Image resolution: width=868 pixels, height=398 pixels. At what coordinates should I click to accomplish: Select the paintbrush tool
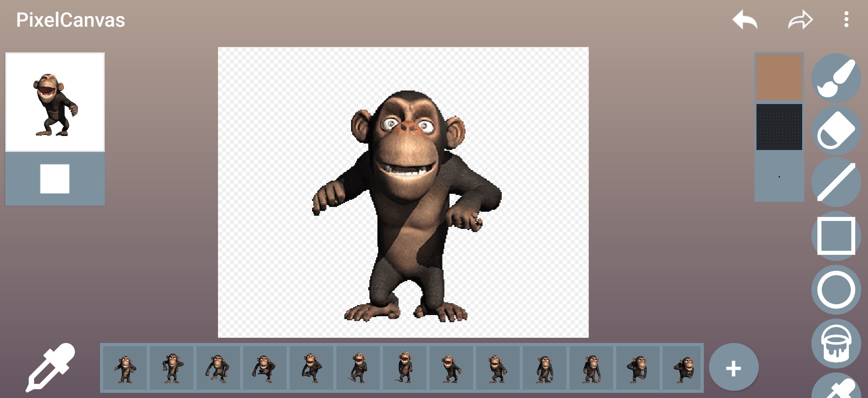(x=836, y=78)
